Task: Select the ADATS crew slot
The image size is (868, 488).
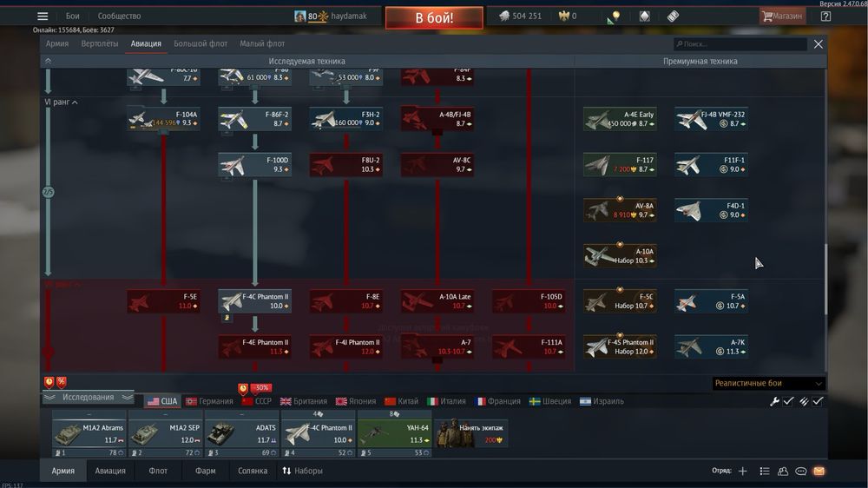Action: pyautogui.click(x=241, y=433)
